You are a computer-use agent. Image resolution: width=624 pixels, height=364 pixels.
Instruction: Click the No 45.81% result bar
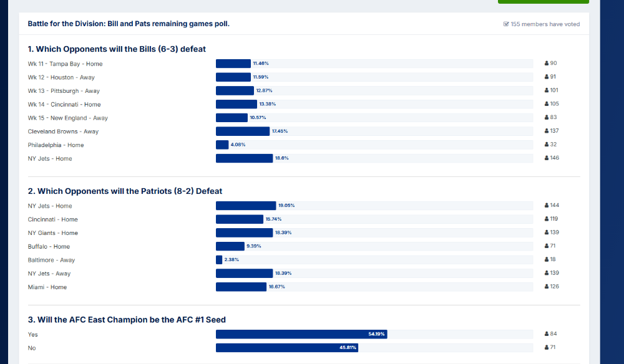[287, 348]
